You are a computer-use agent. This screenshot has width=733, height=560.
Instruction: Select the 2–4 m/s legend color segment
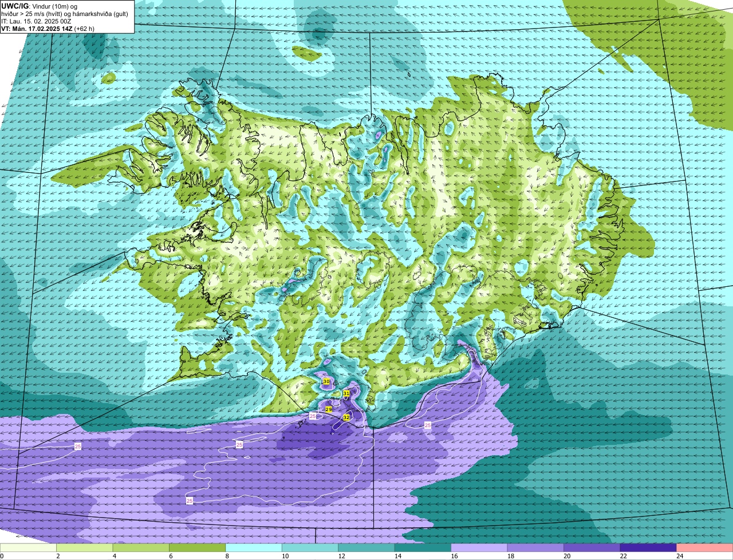(85, 548)
